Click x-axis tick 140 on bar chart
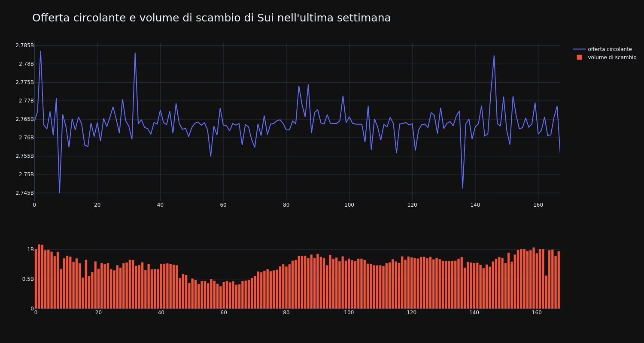 pyautogui.click(x=474, y=313)
